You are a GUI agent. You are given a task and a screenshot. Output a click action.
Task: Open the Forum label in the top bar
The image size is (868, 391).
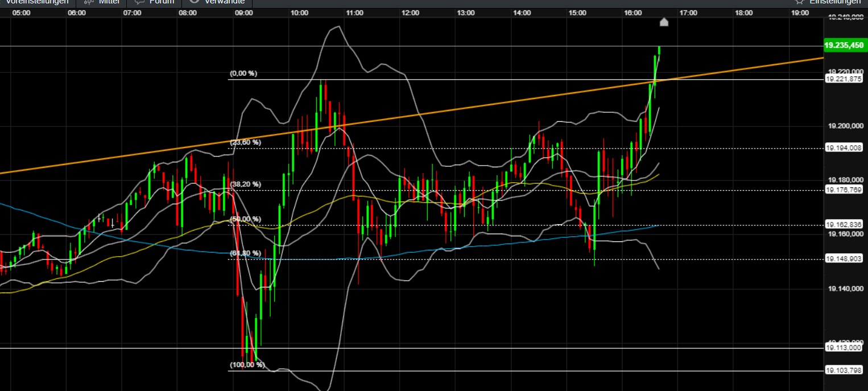(x=162, y=2)
